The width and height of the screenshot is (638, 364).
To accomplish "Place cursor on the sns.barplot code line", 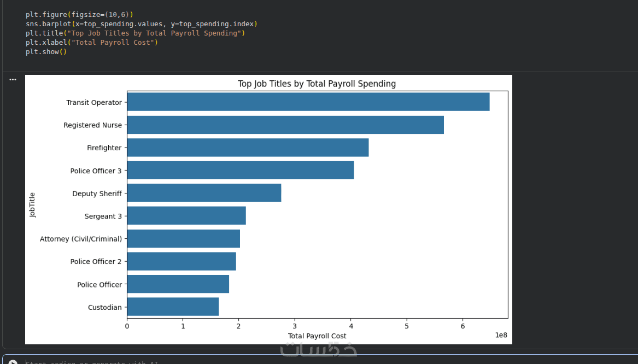I will coord(141,24).
